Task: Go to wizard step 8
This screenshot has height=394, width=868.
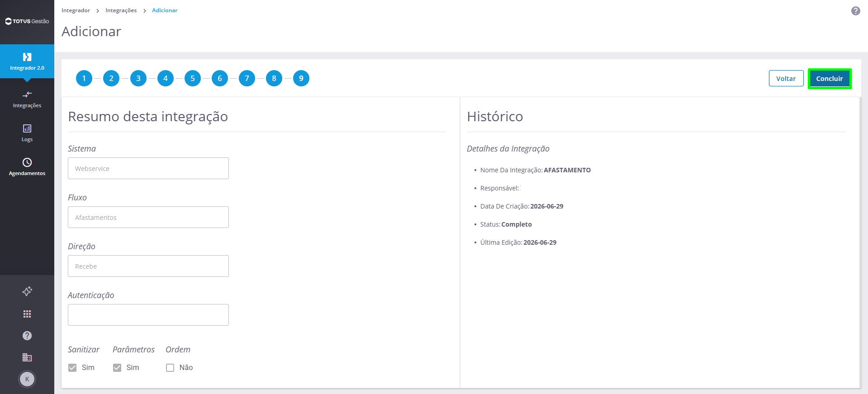Action: pyautogui.click(x=274, y=78)
